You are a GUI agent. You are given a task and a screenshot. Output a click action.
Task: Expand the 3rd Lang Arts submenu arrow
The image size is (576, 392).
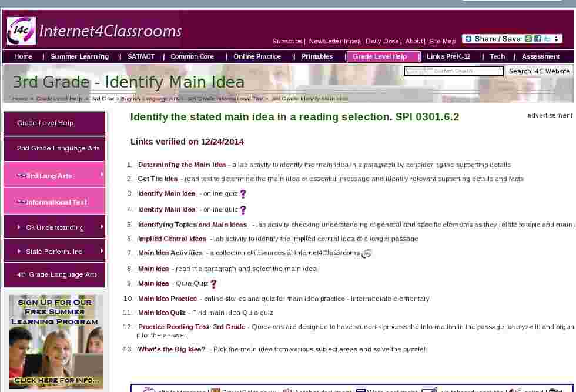102,174
